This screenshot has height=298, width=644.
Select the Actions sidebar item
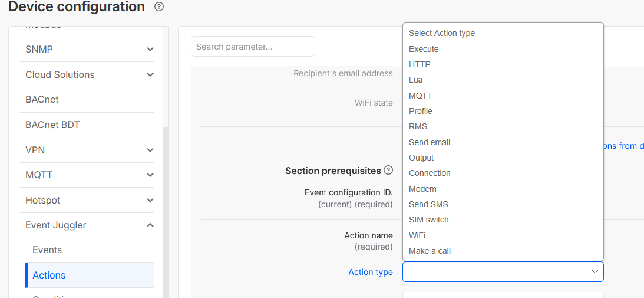tap(49, 276)
